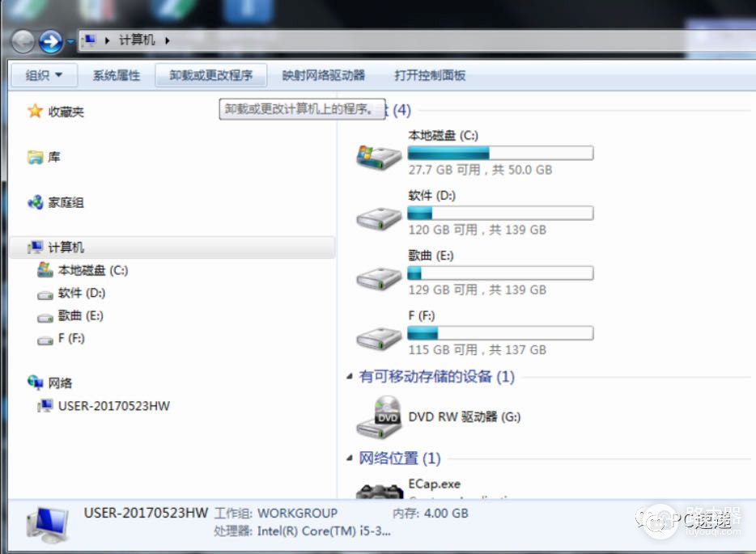The height and width of the screenshot is (554, 756).
Task: Open the recent pages dropdown arrow
Action: [70, 42]
